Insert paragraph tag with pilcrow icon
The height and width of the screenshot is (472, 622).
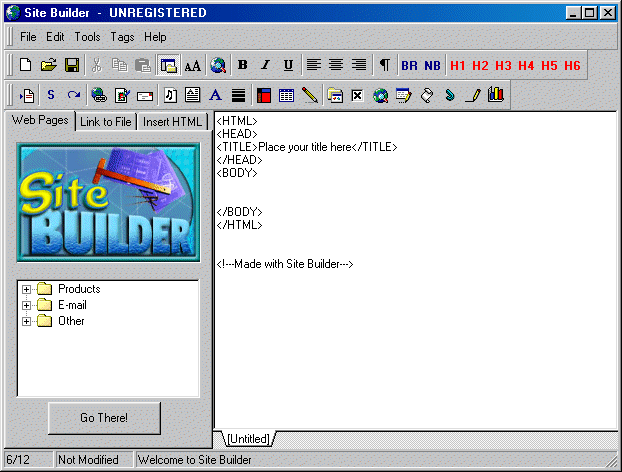385,65
